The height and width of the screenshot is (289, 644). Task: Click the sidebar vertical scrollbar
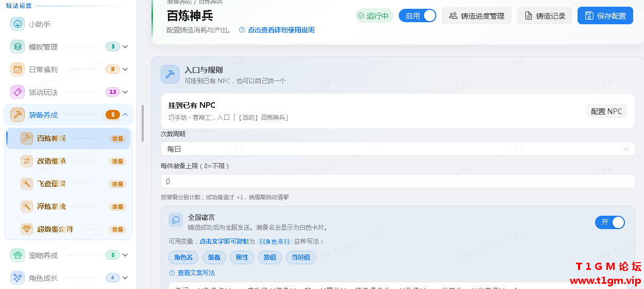(143, 123)
